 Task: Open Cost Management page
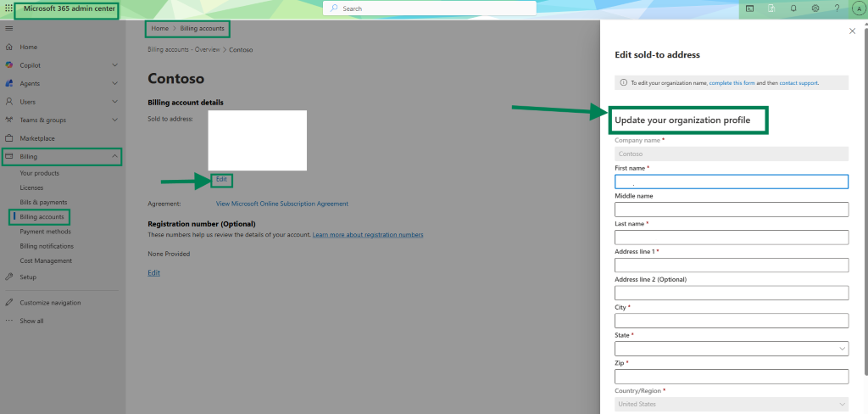point(46,260)
